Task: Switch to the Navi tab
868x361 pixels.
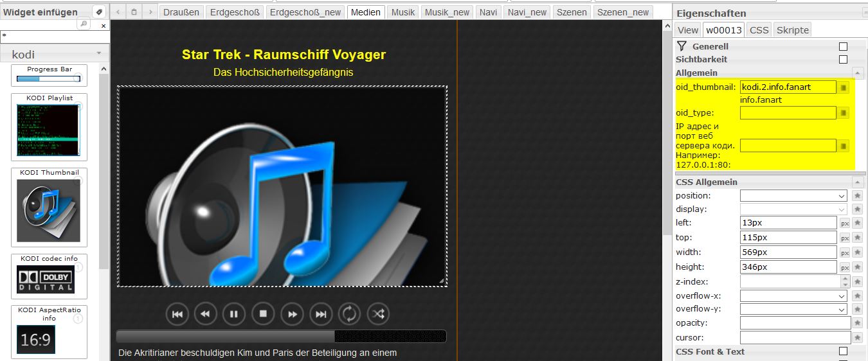Action: coord(488,12)
